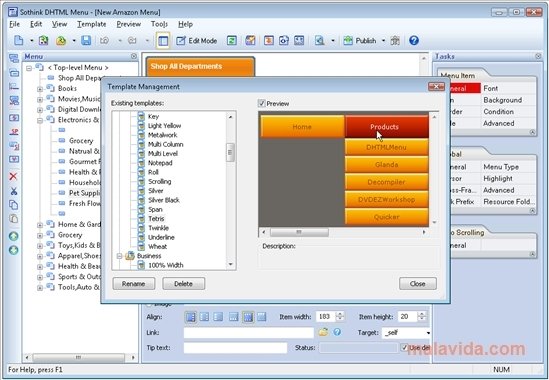Image resolution: width=549 pixels, height=380 pixels.
Task: Click the Font link in Tasks panel
Action: click(x=491, y=88)
